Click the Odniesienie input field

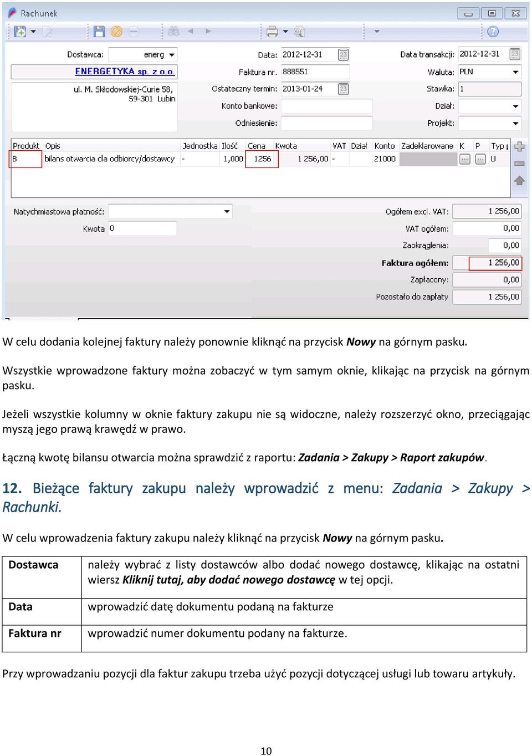(326, 123)
